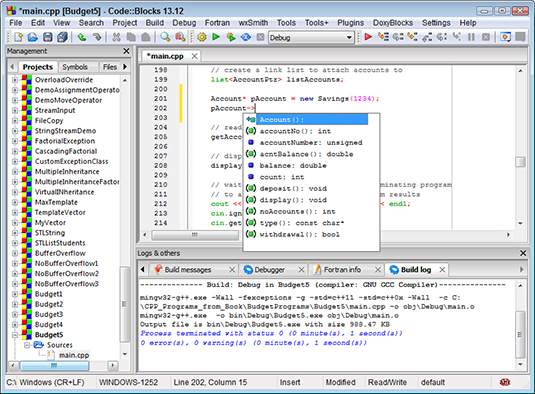
Task: Close the Logs & others panel
Action: (x=523, y=253)
